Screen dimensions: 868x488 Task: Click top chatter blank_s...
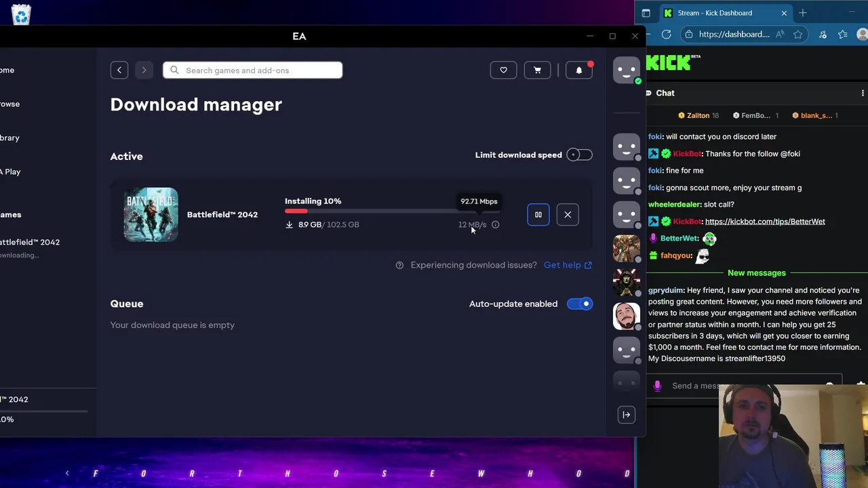click(816, 115)
